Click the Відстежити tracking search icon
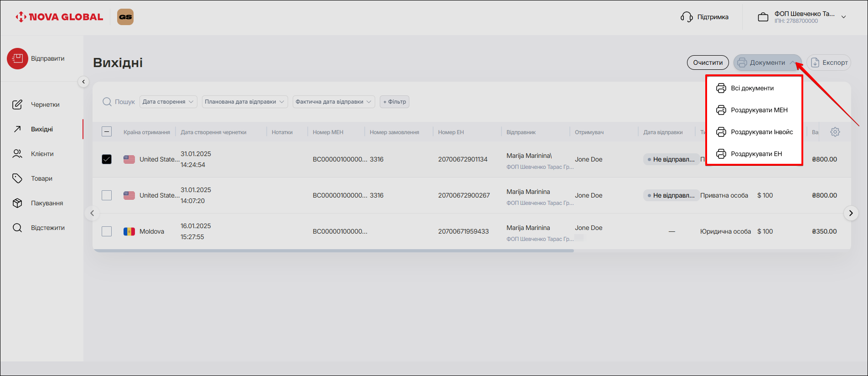The height and width of the screenshot is (376, 868). [17, 228]
